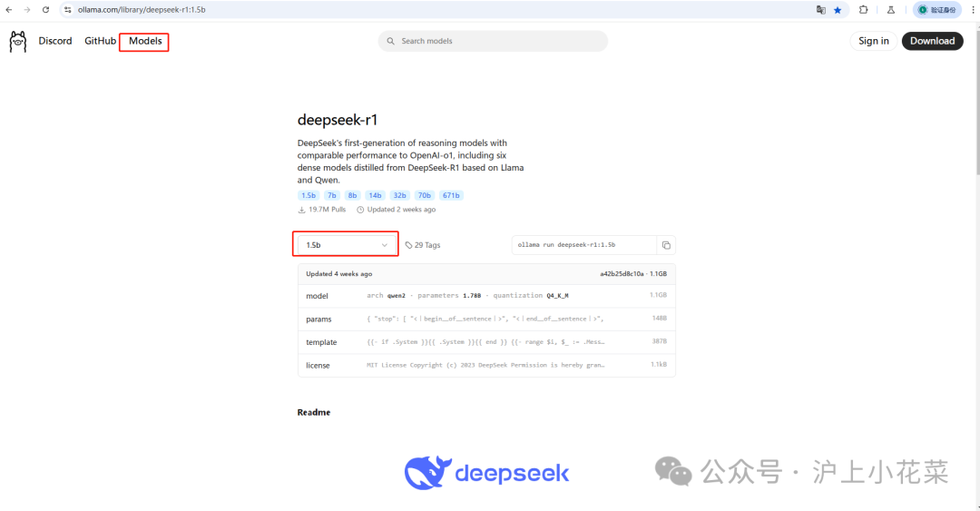Open the license file row
The image size is (980, 511).
click(x=486, y=365)
